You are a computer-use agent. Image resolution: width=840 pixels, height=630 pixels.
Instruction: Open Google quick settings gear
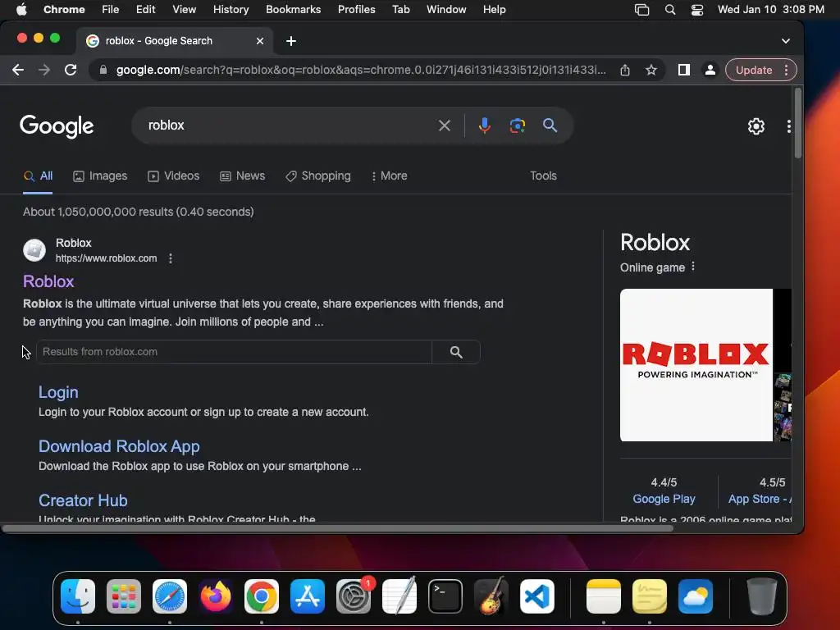[x=756, y=126]
